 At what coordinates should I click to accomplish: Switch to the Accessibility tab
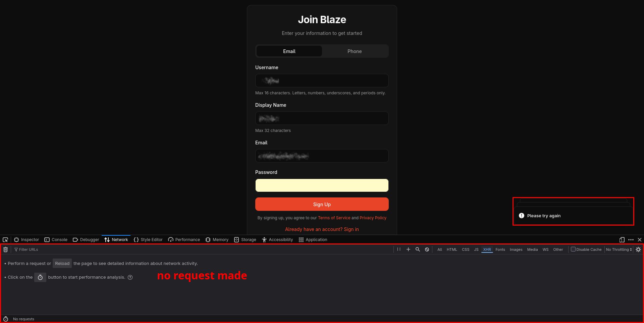coord(277,240)
